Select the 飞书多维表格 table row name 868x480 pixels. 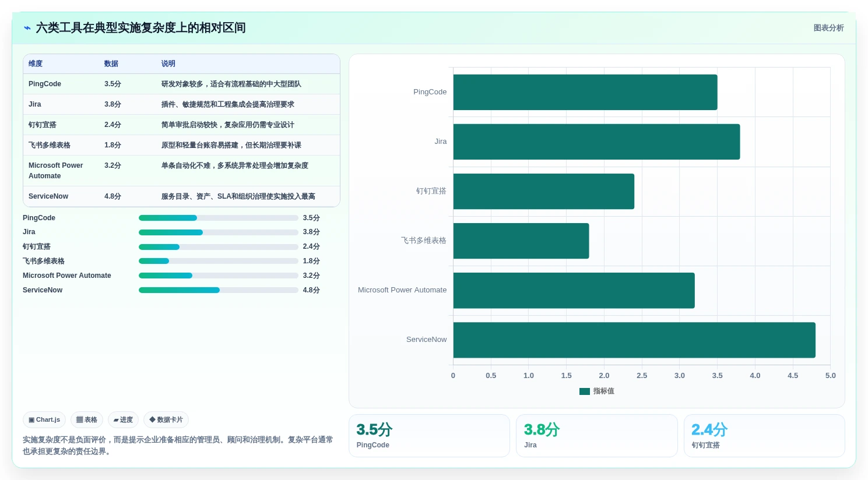[x=50, y=145]
